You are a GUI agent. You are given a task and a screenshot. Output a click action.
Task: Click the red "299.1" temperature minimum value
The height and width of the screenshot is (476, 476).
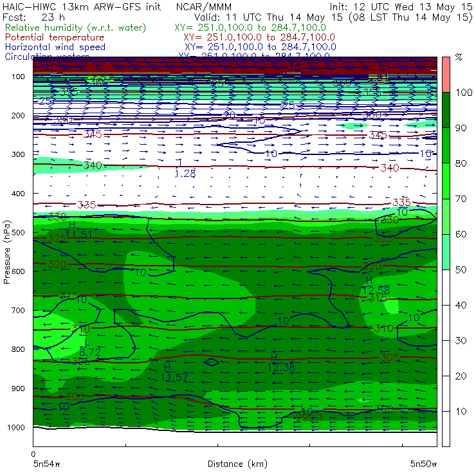coord(309,418)
